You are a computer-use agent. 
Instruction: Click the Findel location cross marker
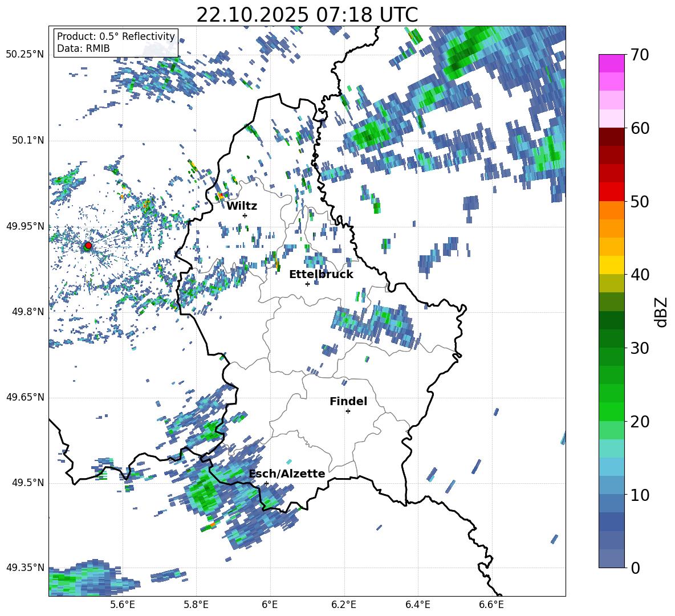pyautogui.click(x=348, y=411)
